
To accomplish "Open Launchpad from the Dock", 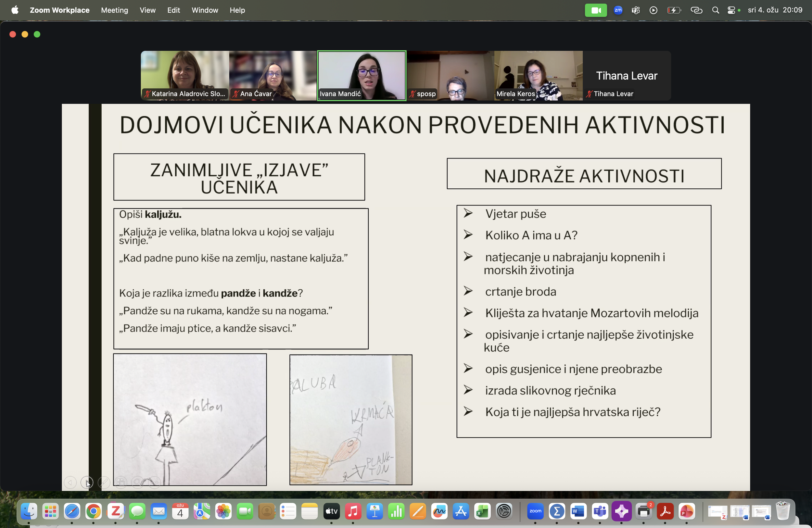I will pyautogui.click(x=50, y=511).
